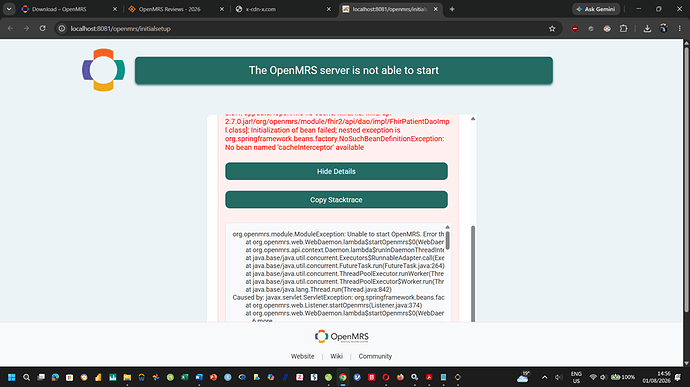The width and height of the screenshot is (690, 387).
Task: Click the OpenMRS logo in header
Action: [103, 70]
